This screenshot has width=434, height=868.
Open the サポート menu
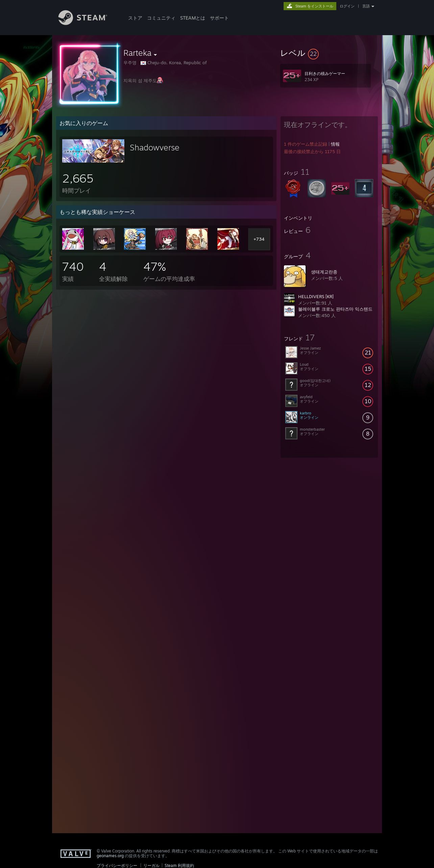[x=219, y=18]
